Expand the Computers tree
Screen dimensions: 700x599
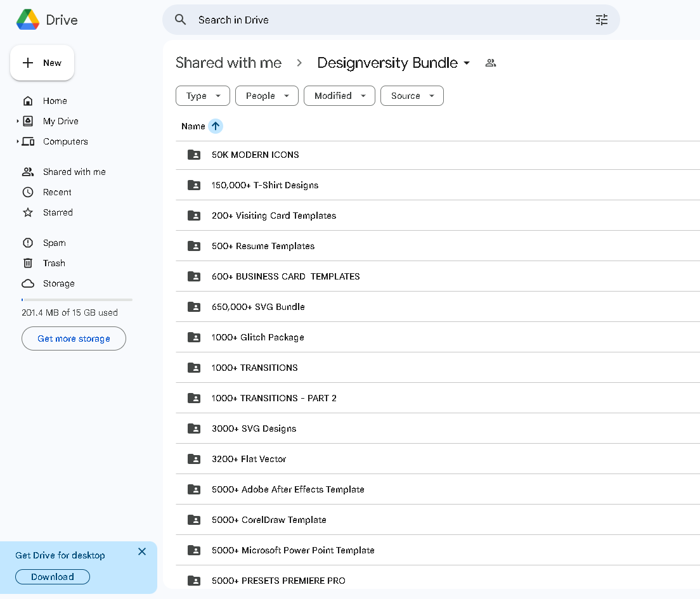tap(18, 141)
